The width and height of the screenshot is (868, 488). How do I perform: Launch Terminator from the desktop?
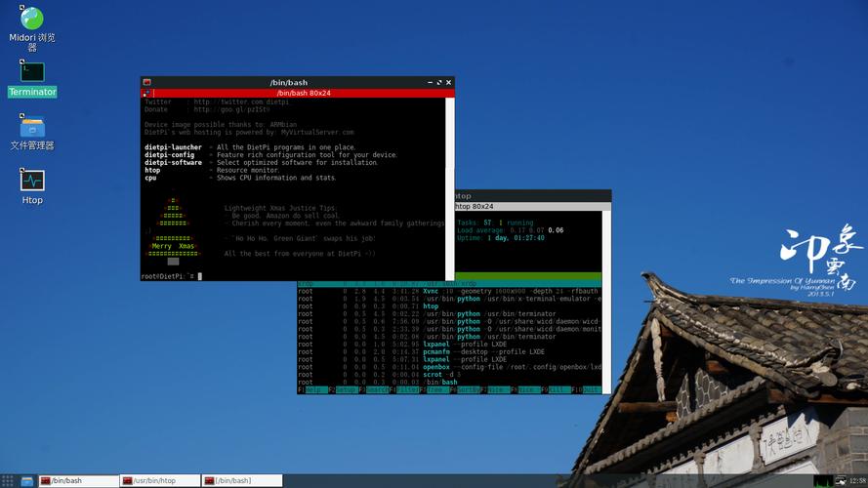tap(32, 72)
